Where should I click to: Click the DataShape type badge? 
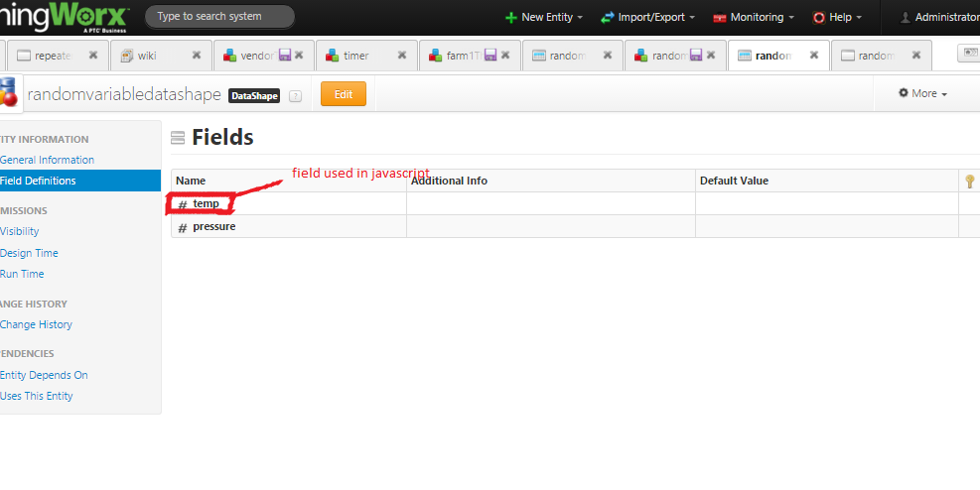(254, 96)
